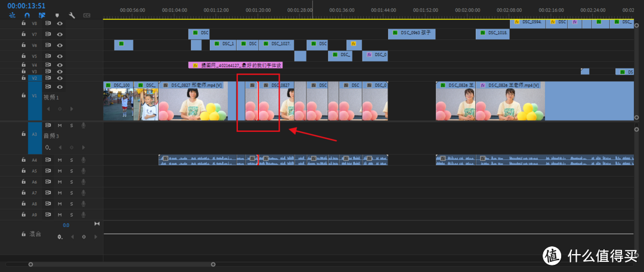Image resolution: width=644 pixels, height=272 pixels.
Task: Go to next keyframe on V1
Action: tap(72, 109)
